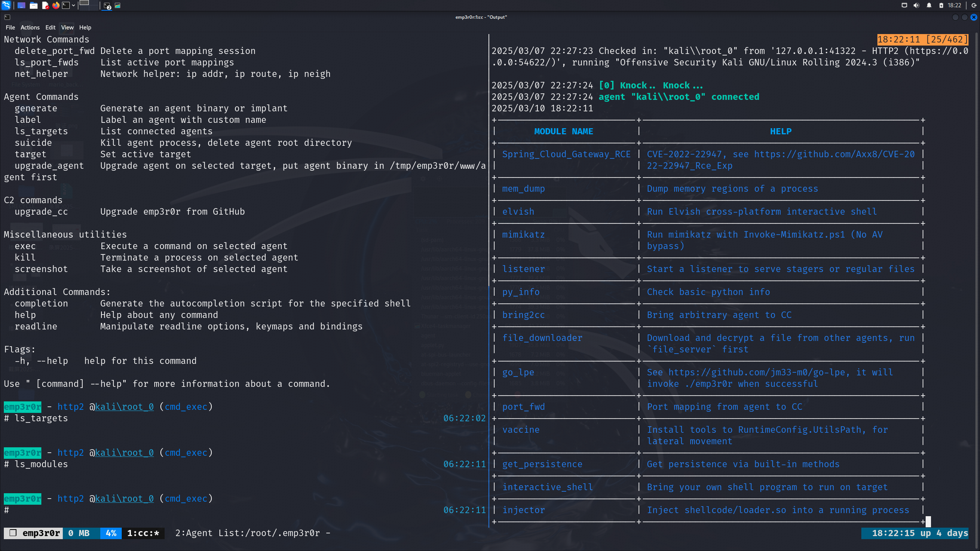Launch the file manager from panel
Viewport: 980px width, 551px height.
(x=34, y=5)
